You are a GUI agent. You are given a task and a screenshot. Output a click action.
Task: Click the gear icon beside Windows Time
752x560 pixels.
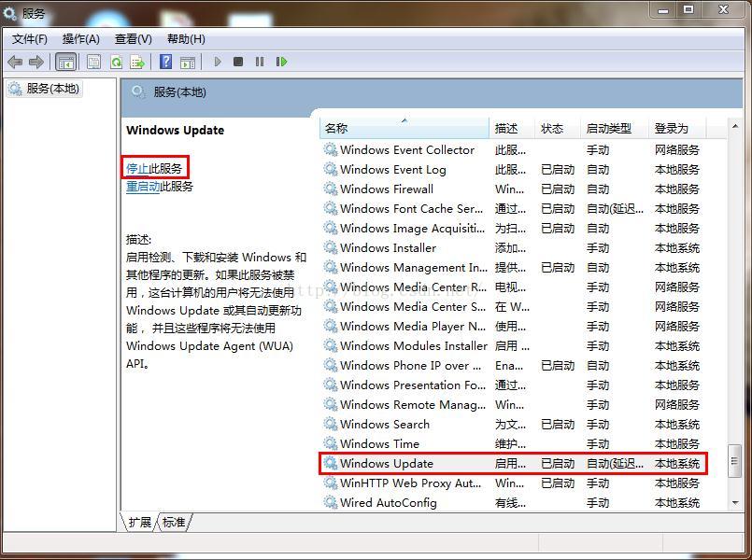tap(331, 443)
